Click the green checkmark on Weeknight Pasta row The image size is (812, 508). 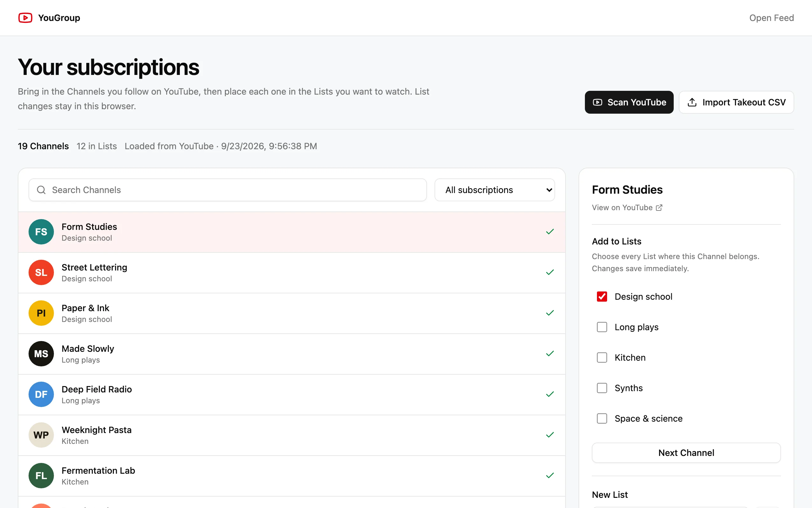click(x=550, y=435)
